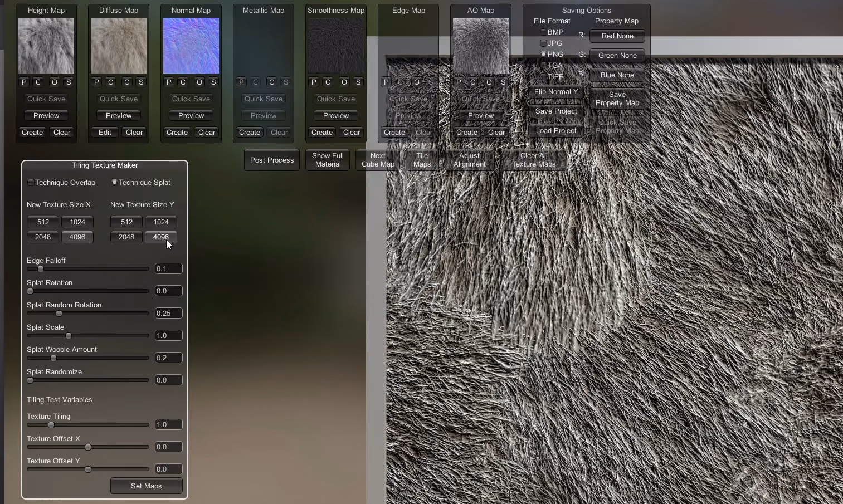Click the O button under Smoothness Map
Screen dimensions: 843x504
click(x=344, y=82)
